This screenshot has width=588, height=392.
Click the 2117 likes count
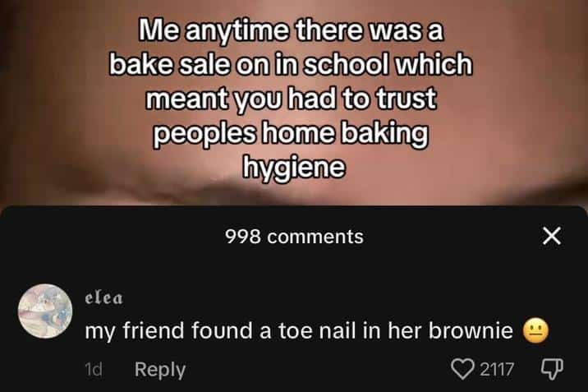coord(497,370)
